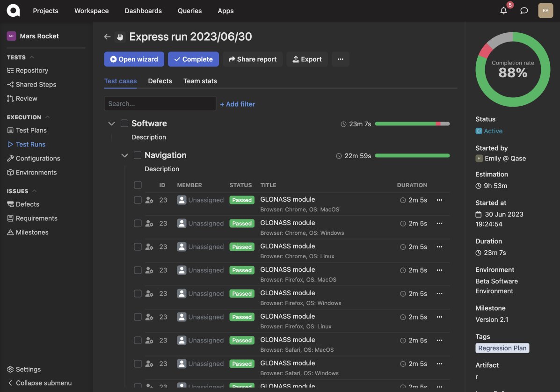This screenshot has height=392, width=560.
Task: Check the Navigation suite checkbox
Action: 138,155
